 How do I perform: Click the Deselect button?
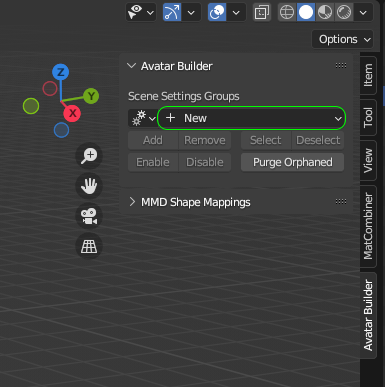click(318, 140)
